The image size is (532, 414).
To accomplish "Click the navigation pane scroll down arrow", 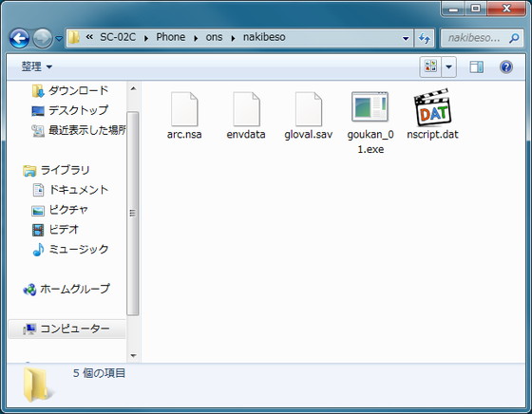I will click(x=133, y=356).
